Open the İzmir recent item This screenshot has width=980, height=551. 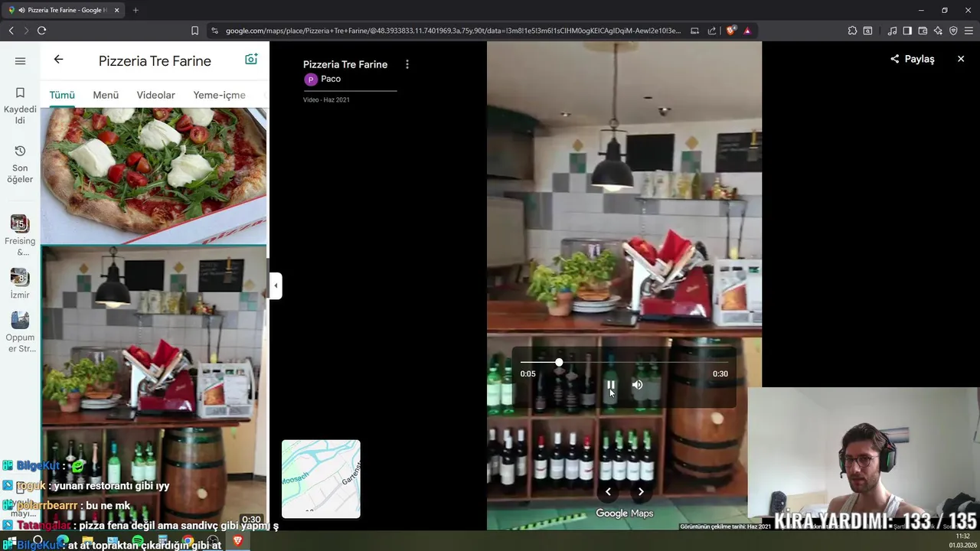(20, 283)
